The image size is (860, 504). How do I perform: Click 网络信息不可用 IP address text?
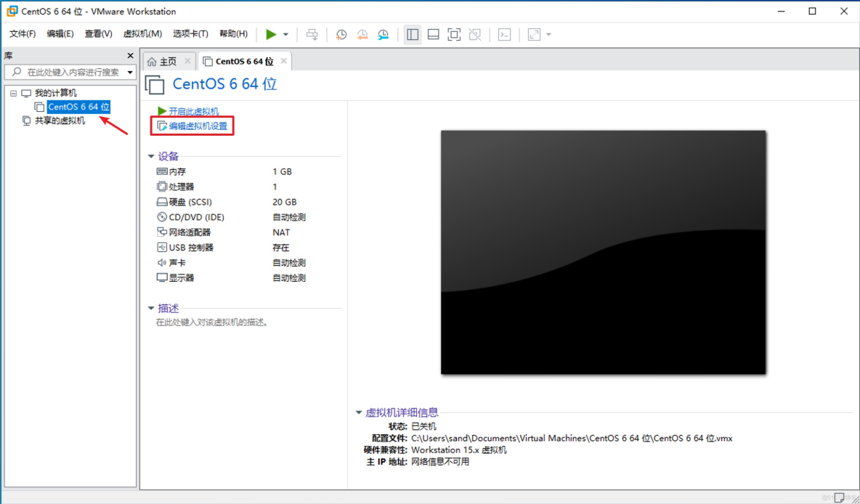[x=440, y=462]
